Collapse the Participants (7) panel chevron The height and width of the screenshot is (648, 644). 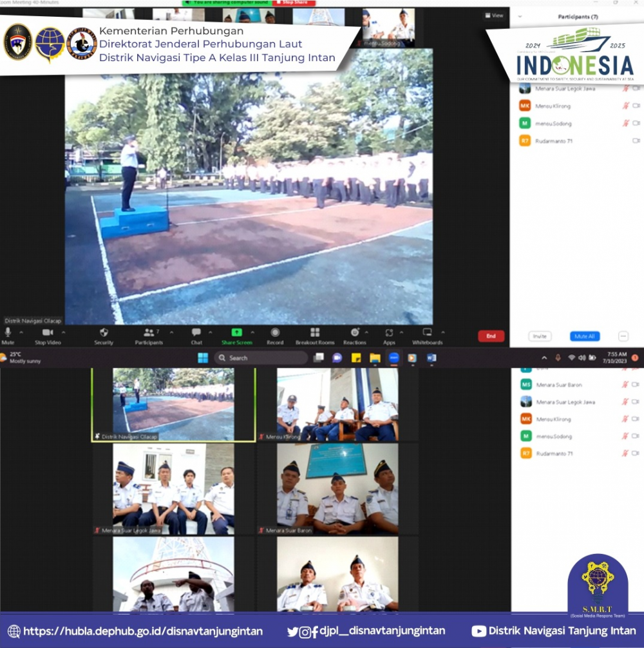pos(520,17)
